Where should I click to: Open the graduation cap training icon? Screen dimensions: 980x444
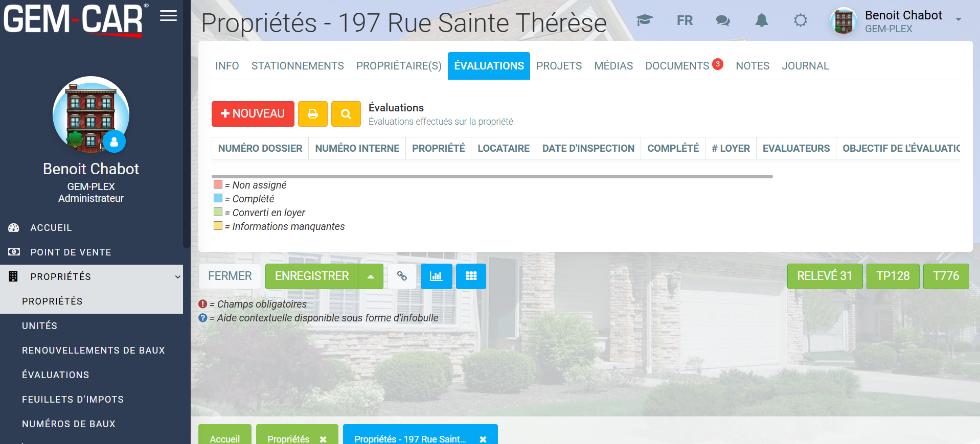pyautogui.click(x=645, y=20)
